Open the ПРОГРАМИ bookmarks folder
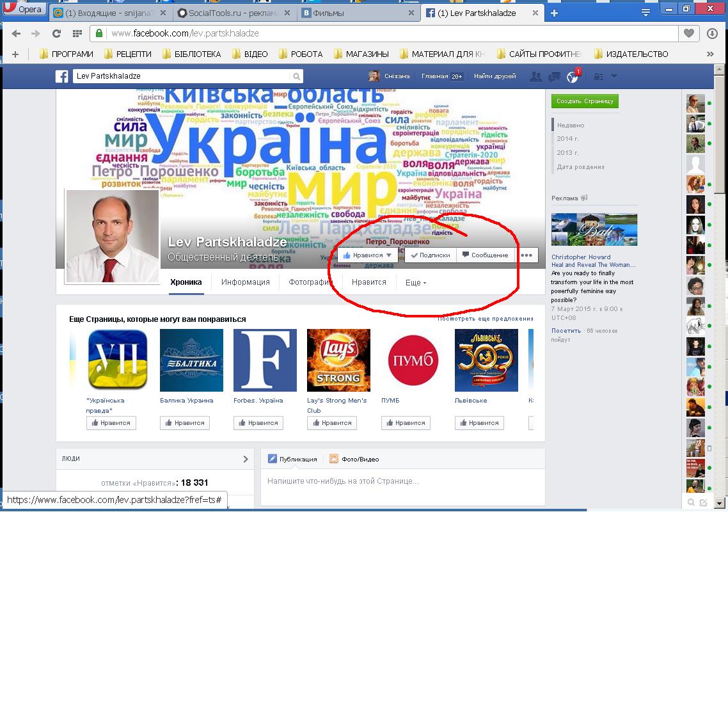The image size is (728, 704). click(x=67, y=54)
